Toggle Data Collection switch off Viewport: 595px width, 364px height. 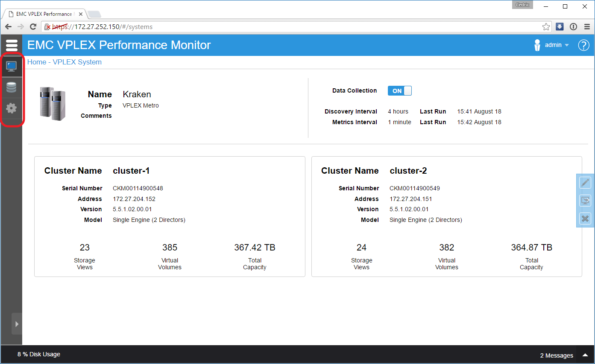click(x=399, y=91)
